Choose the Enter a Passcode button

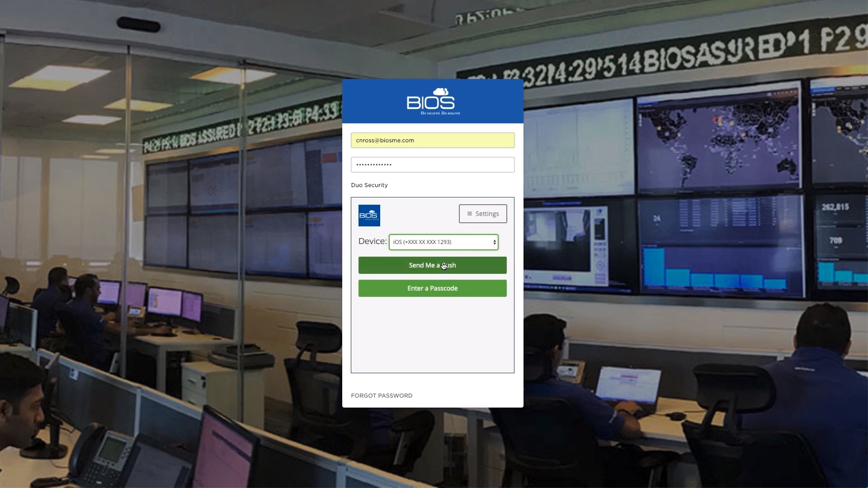click(x=432, y=288)
